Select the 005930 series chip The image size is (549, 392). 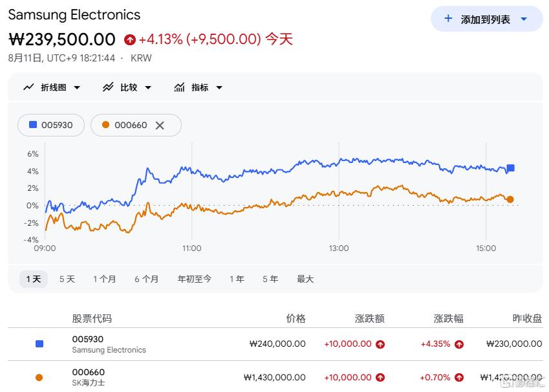pyautogui.click(x=51, y=125)
